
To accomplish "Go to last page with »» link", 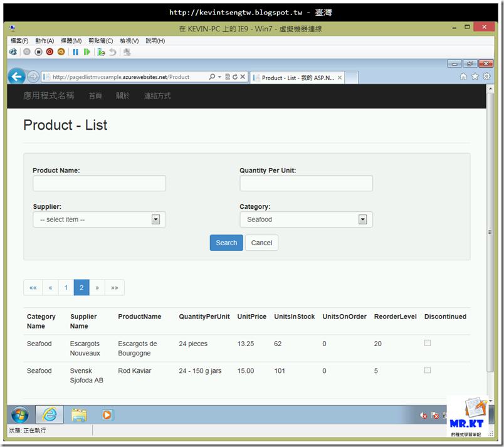I will (x=115, y=288).
